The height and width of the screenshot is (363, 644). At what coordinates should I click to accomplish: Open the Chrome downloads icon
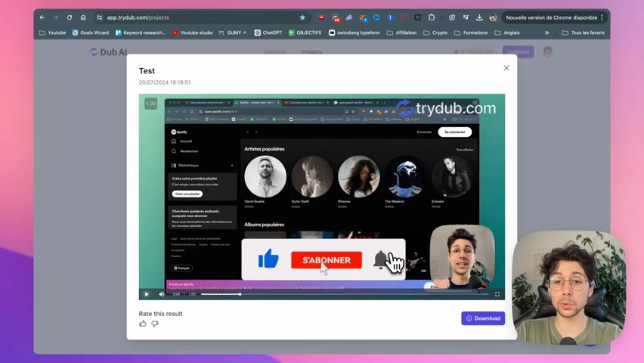pyautogui.click(x=479, y=17)
